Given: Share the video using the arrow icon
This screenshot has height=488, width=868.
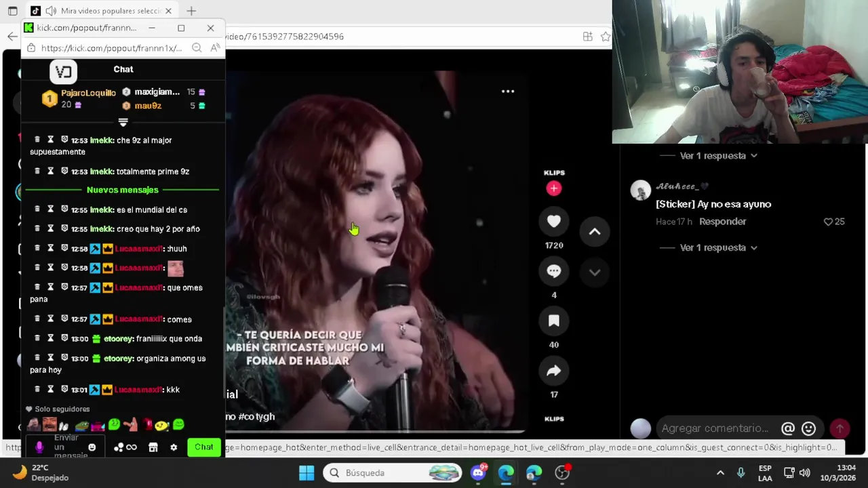Looking at the screenshot, I should [x=554, y=371].
